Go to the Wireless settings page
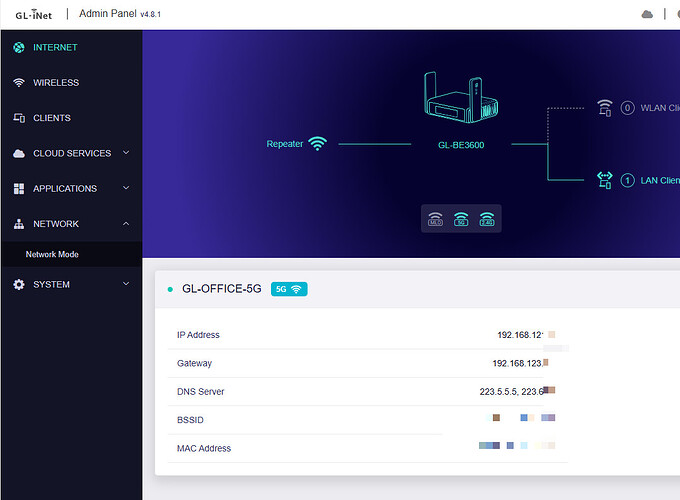Image resolution: width=680 pixels, height=500 pixels. 56,83
